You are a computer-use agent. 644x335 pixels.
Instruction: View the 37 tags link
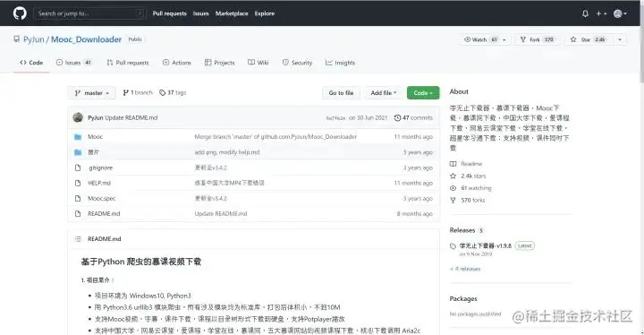click(x=173, y=93)
